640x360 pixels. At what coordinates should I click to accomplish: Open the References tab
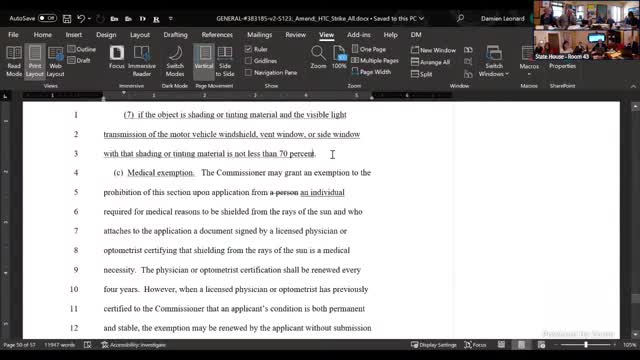tap(217, 35)
